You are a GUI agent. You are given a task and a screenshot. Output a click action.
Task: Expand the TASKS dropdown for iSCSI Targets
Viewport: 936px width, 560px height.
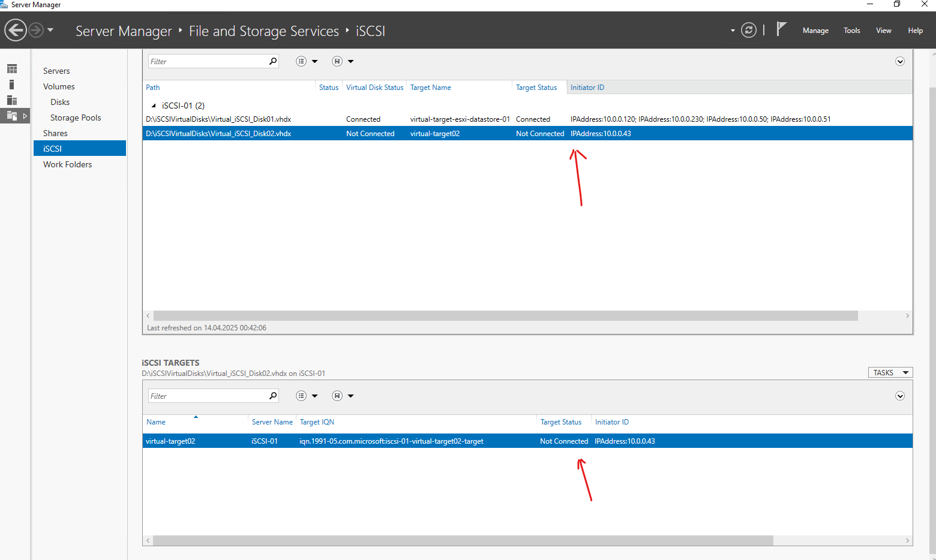(890, 372)
